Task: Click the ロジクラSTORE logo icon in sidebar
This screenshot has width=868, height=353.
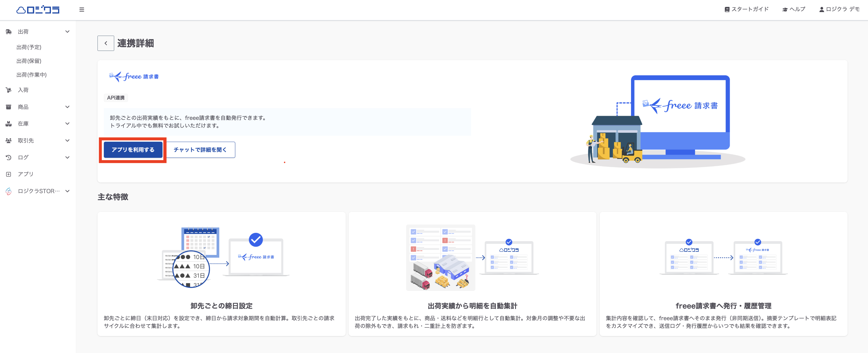Action: point(9,191)
